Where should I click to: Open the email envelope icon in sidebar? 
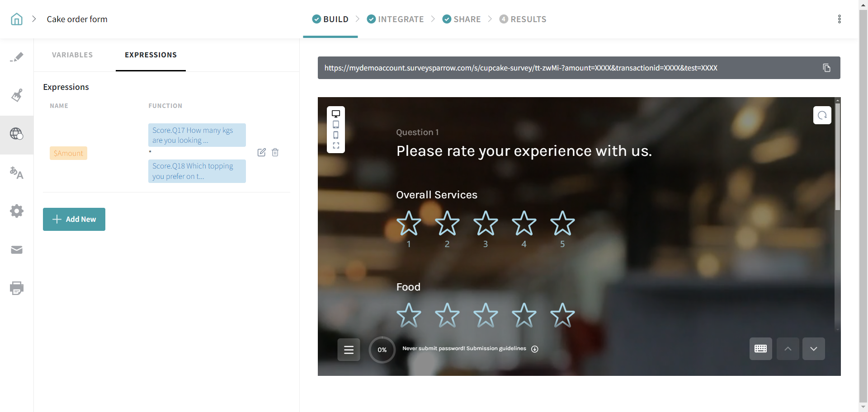tap(17, 250)
